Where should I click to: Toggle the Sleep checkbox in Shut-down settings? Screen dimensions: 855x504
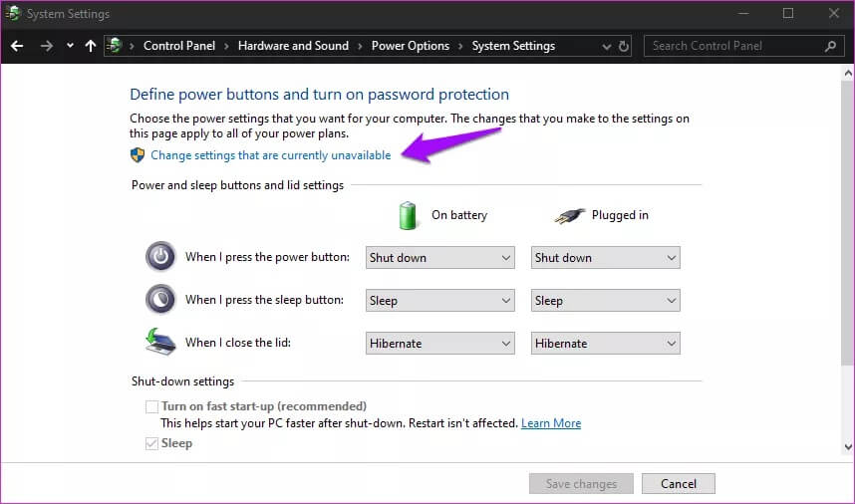pos(152,443)
